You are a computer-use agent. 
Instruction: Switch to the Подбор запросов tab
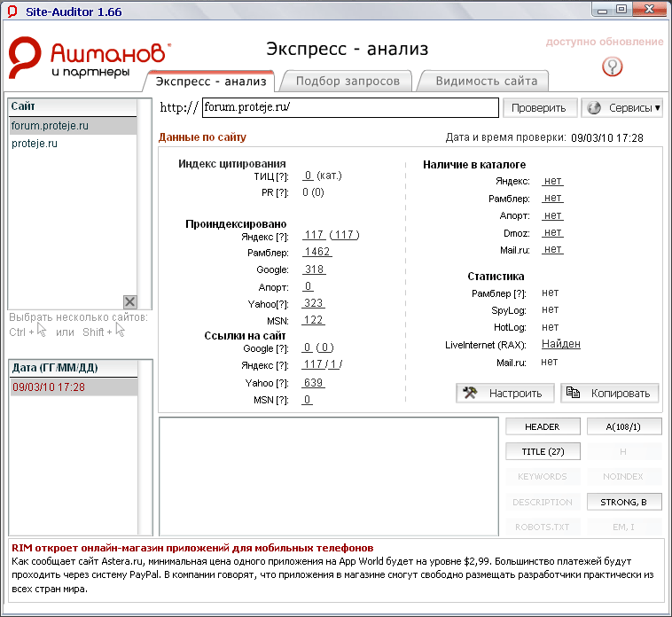tap(347, 81)
